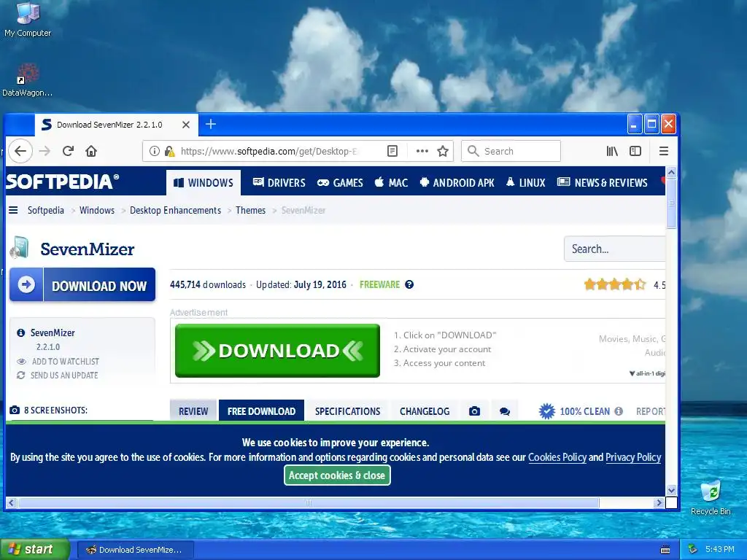Open the Games section
This screenshot has height=560, width=747.
[x=340, y=182]
